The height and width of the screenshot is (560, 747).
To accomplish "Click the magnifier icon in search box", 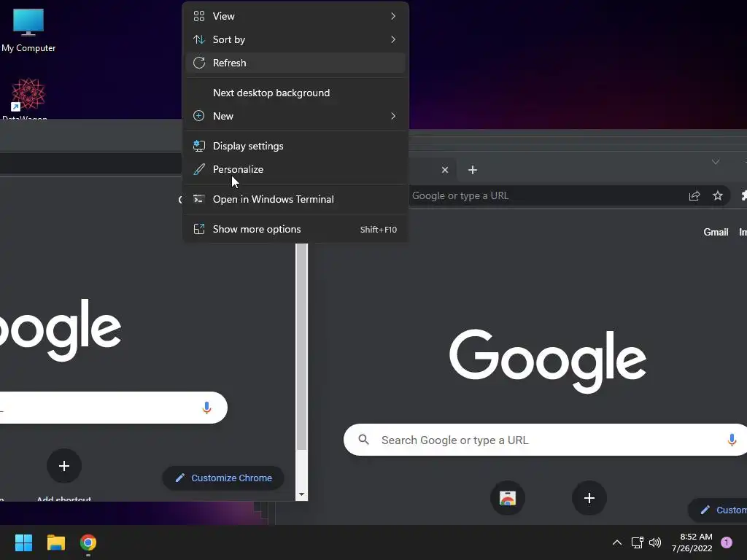I will (x=363, y=440).
